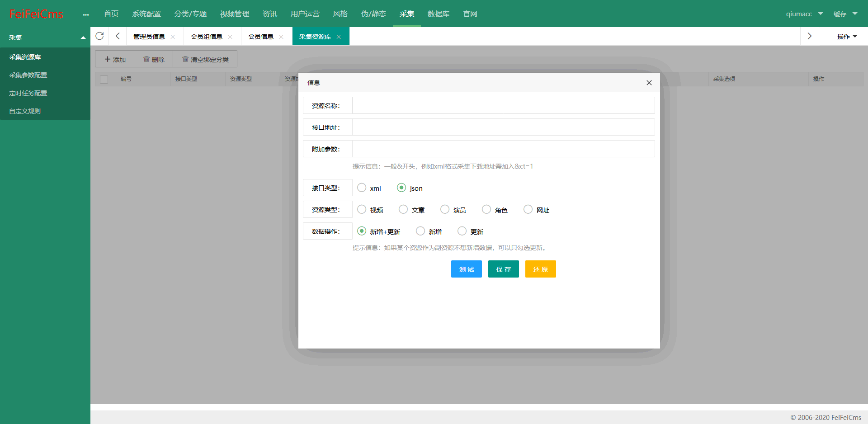Click the 资源名称 input field
868x424 pixels.
point(503,105)
